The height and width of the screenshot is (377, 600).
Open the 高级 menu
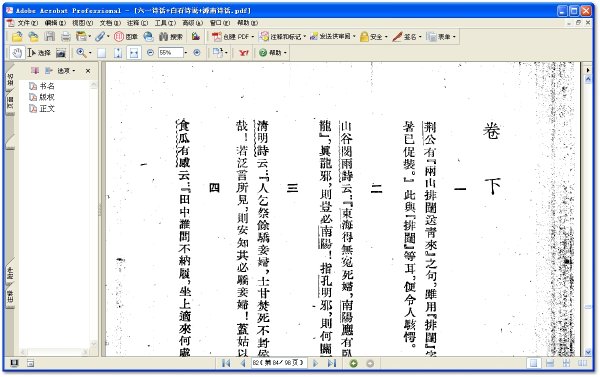pyautogui.click(x=192, y=23)
